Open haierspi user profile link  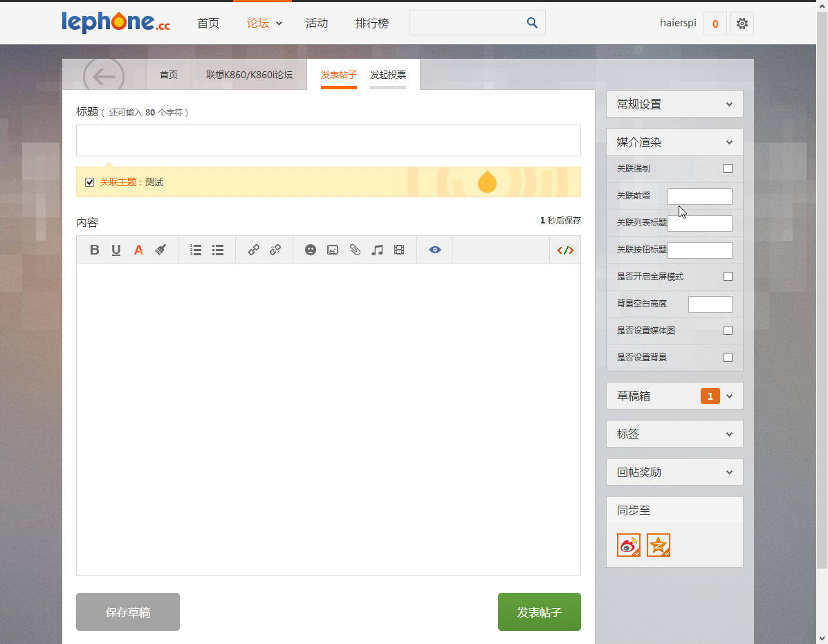click(x=678, y=23)
